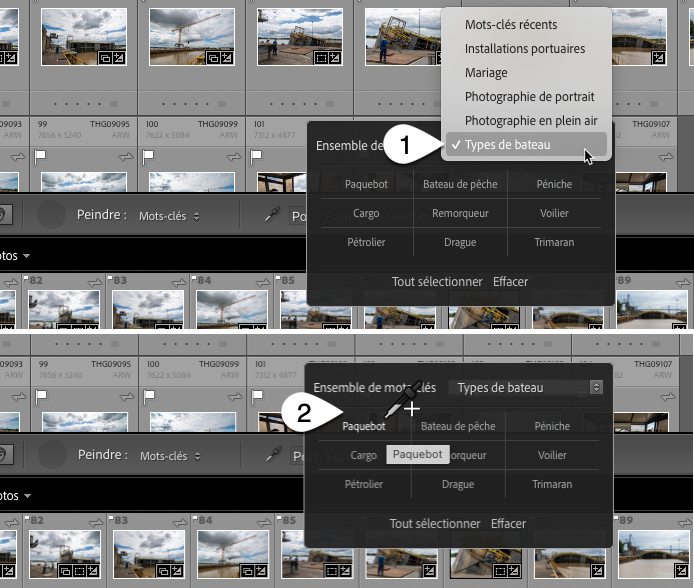Click the double-arrow badge in cell 100, upper screenshot
Viewport: 694px width, 588px height.
coord(234,157)
